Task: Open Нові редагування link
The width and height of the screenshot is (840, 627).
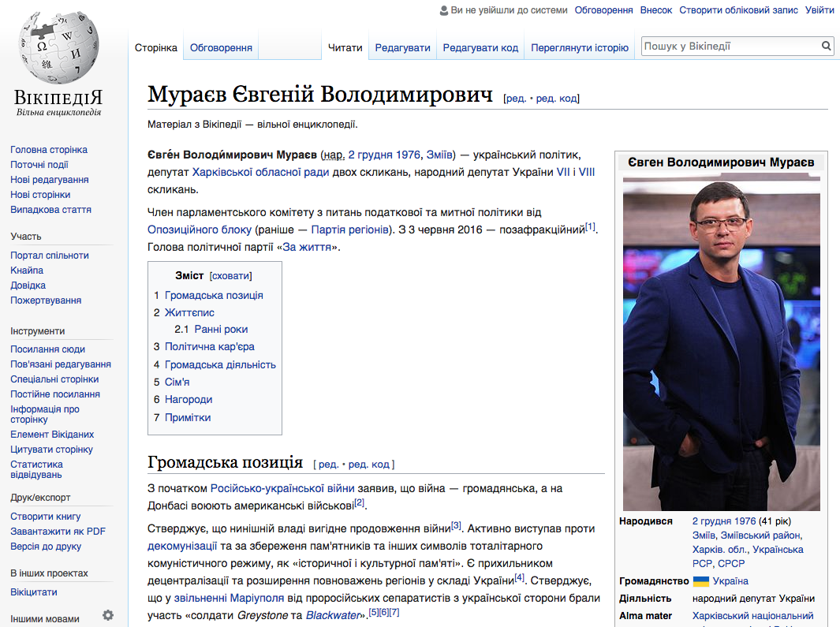Action: [49, 180]
